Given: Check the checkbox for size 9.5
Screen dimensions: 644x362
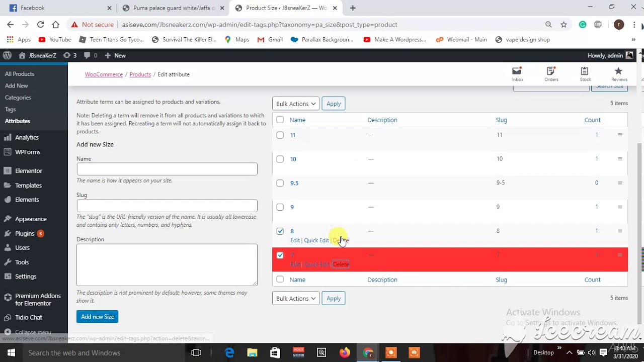Looking at the screenshot, I should tap(280, 183).
